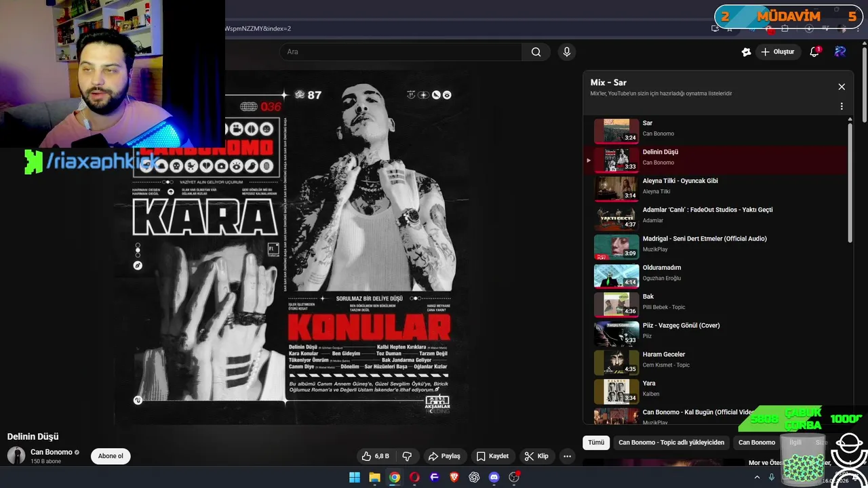Play Madrigal - Seni Dert Etmeler thumbnail

[x=616, y=247]
